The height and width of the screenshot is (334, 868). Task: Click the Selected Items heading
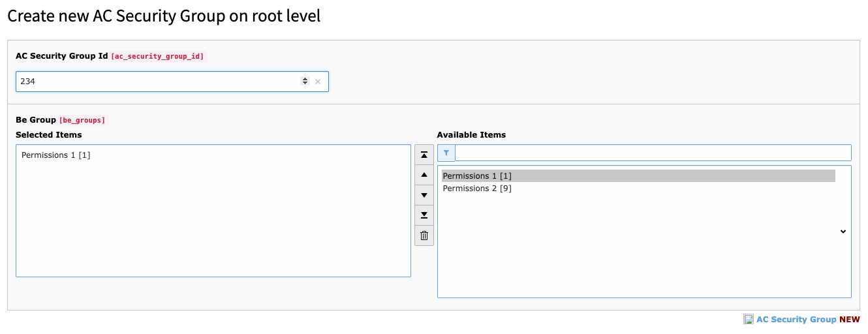click(x=49, y=135)
